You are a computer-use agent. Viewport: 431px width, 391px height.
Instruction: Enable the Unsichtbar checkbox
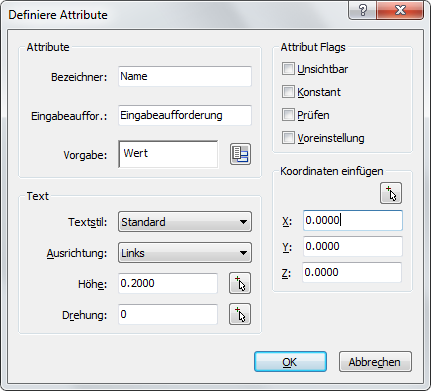(x=288, y=69)
